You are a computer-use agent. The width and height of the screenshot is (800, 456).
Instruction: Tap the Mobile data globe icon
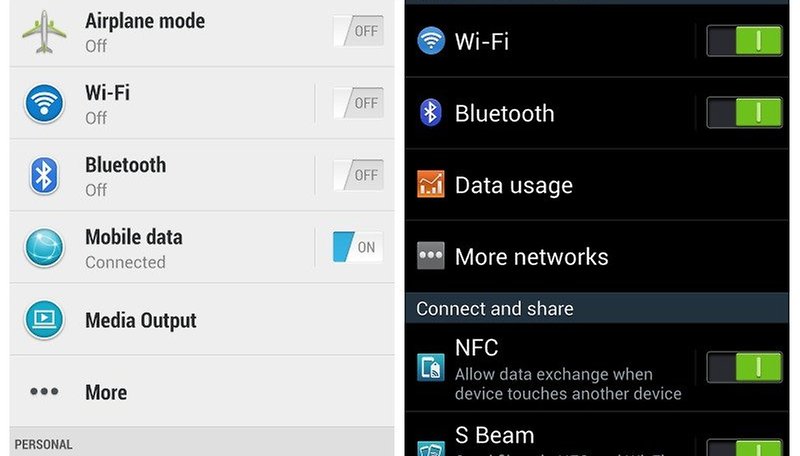pyautogui.click(x=44, y=248)
